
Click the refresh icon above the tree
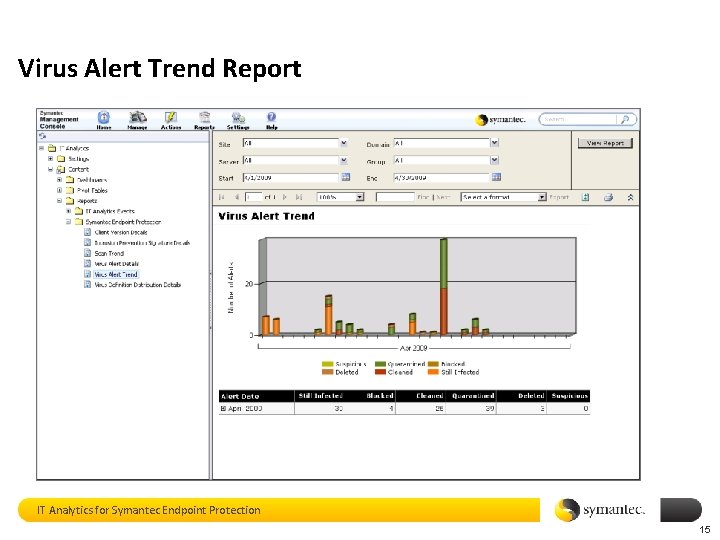coord(43,136)
